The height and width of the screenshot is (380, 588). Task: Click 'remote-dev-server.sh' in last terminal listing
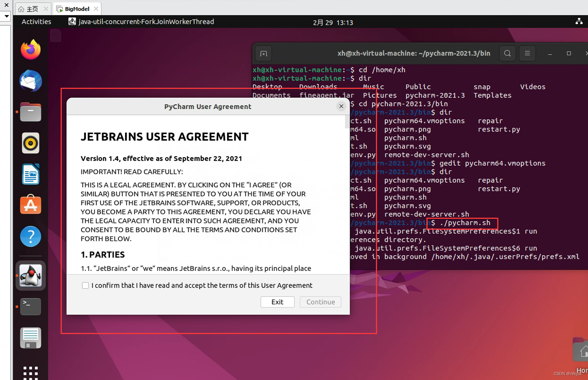[426, 214]
